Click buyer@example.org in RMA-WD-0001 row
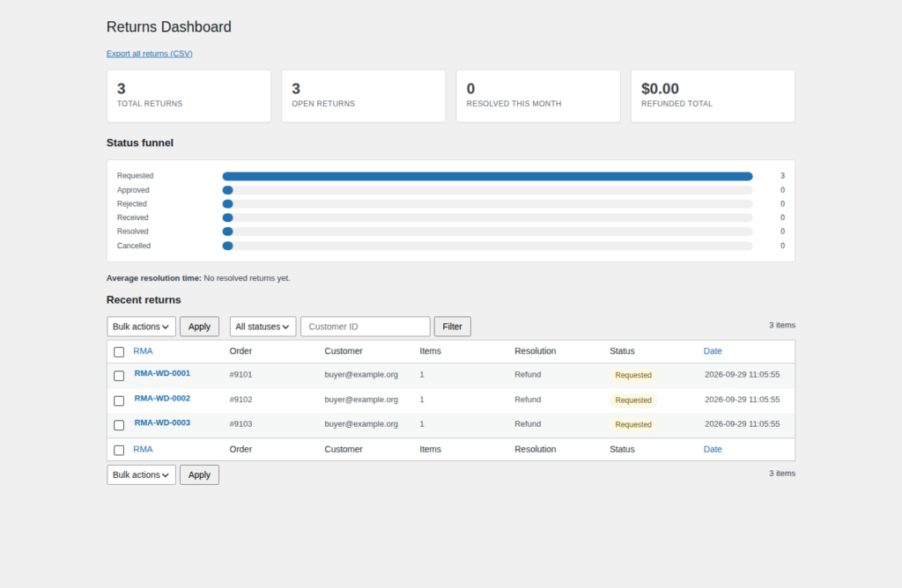Viewport: 902px width, 588px height. point(361,375)
